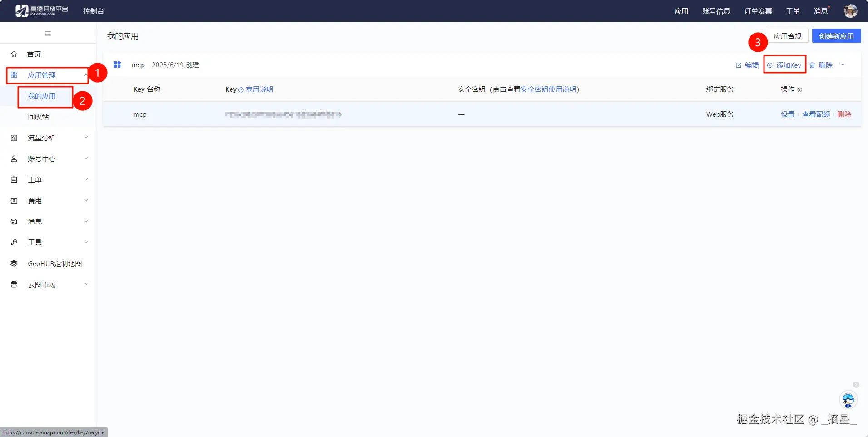Expand the 账号中心 sidebar section

tap(48, 159)
